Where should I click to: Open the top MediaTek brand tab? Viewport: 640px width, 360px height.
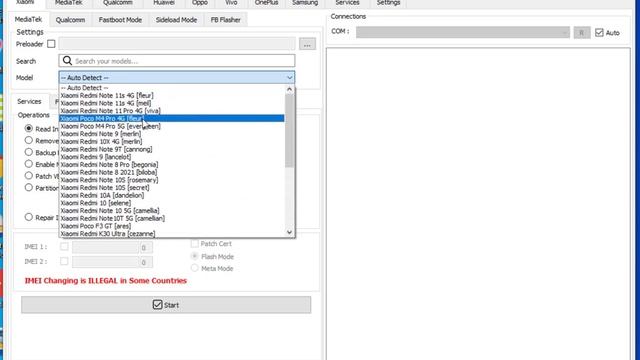click(x=69, y=3)
